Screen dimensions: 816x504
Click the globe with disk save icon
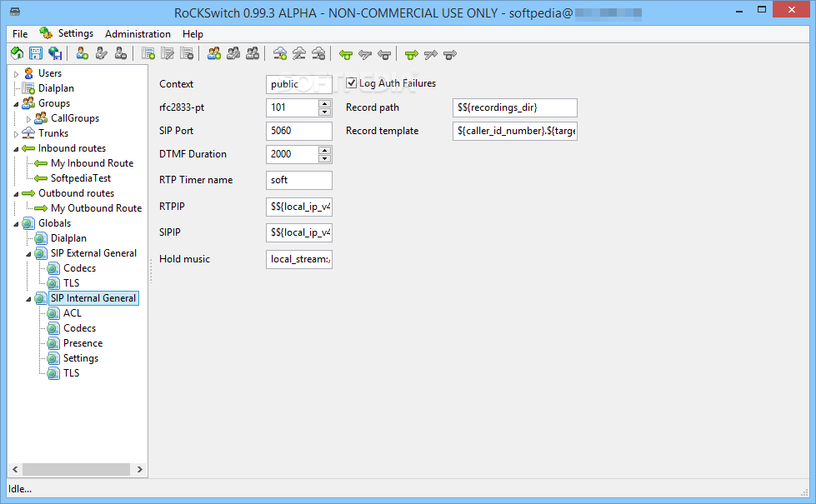pos(55,53)
